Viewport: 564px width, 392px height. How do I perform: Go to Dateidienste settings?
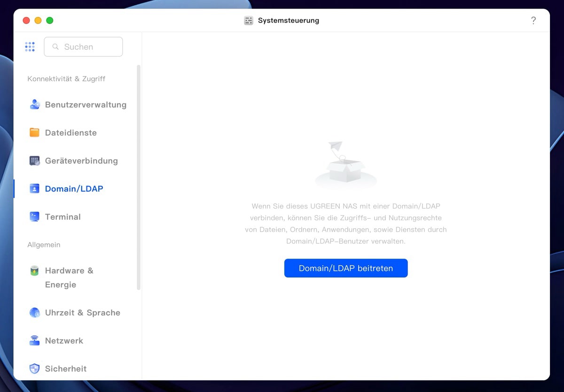(70, 133)
